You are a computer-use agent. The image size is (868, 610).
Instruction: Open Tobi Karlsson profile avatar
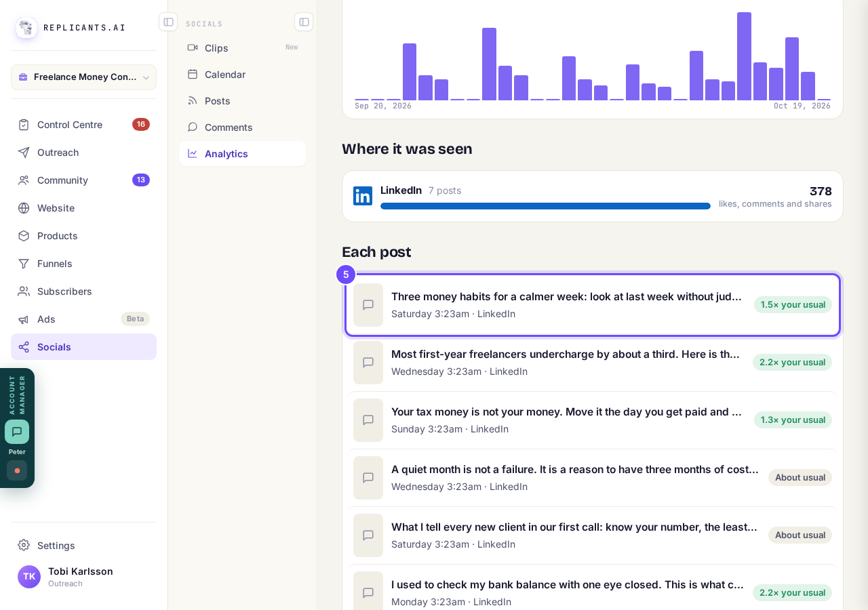point(29,577)
